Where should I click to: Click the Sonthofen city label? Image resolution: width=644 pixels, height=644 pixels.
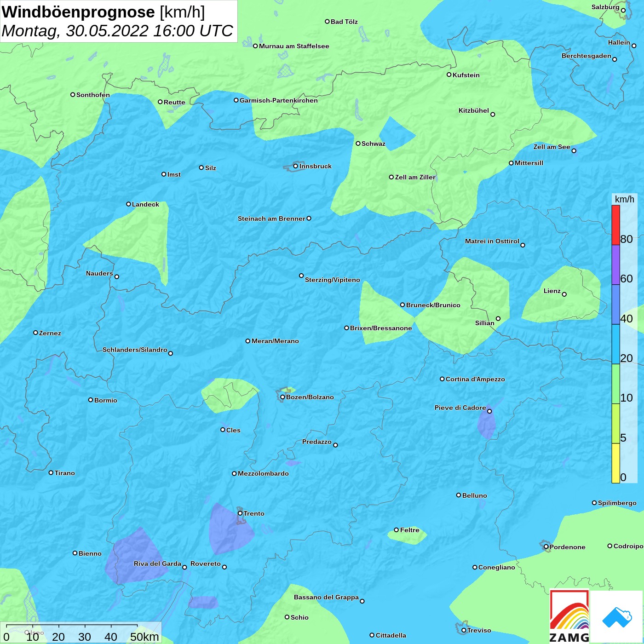point(93,95)
